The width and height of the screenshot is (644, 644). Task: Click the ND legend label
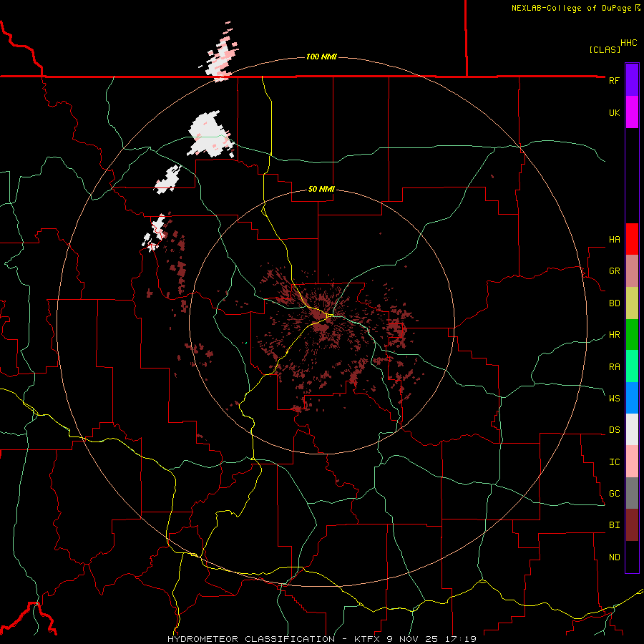[x=614, y=557]
